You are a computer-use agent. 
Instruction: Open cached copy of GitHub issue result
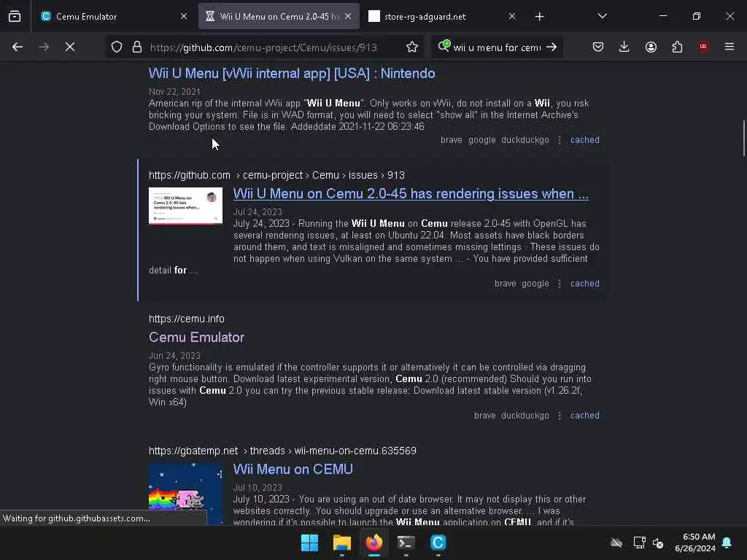(584, 284)
